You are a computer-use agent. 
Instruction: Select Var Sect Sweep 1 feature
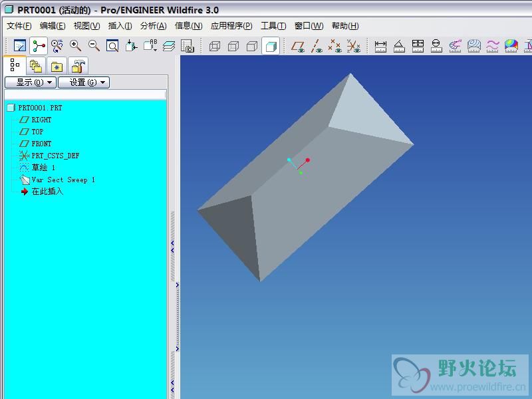[63, 180]
